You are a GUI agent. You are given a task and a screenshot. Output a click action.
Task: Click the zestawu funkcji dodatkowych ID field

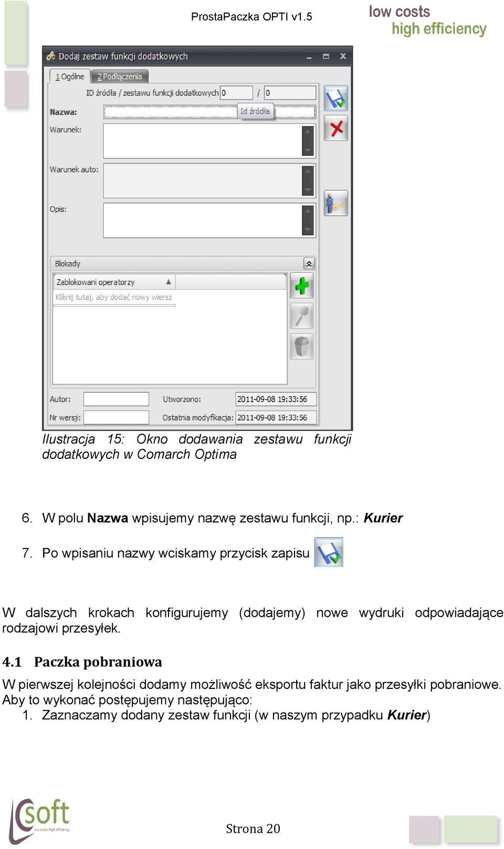(x=290, y=93)
